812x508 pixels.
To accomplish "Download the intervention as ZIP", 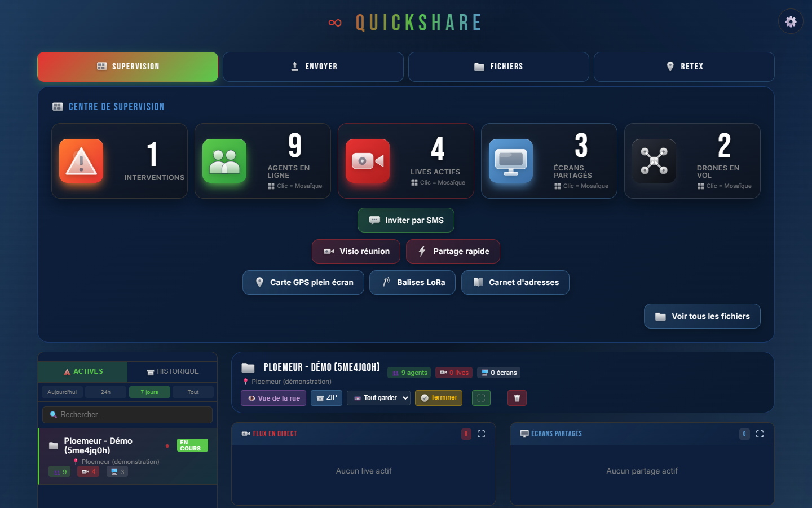I will click(x=326, y=398).
